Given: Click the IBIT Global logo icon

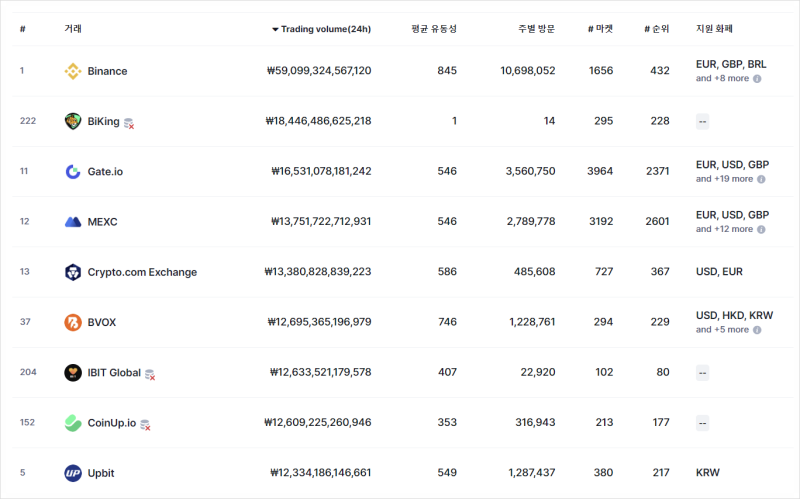Looking at the screenshot, I should click(73, 372).
